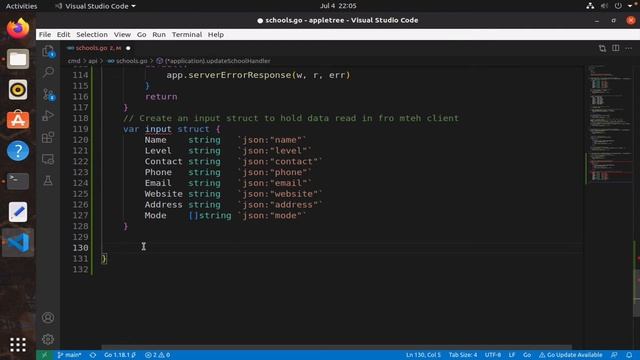Select Go language mode in status bar
This screenshot has width=640, height=360.
coord(527,355)
